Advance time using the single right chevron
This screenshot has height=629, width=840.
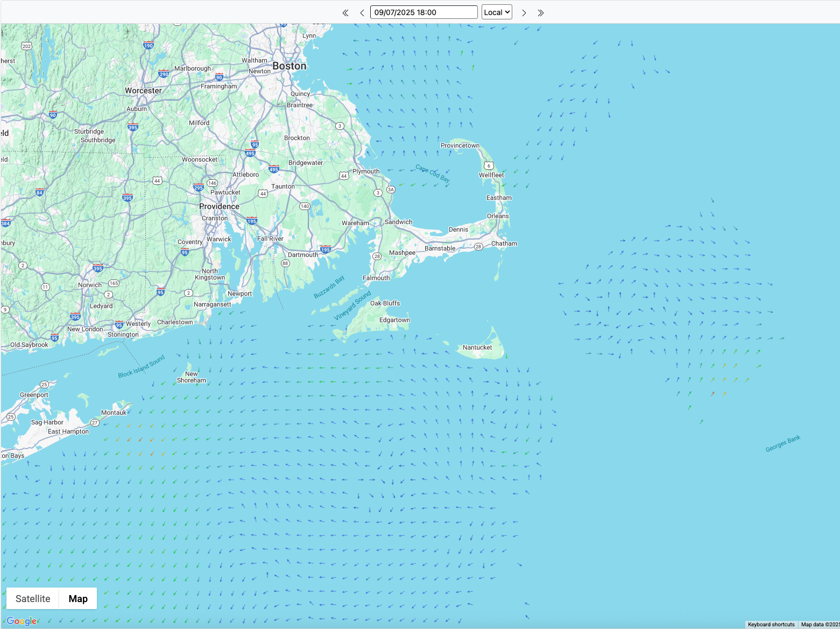(524, 12)
